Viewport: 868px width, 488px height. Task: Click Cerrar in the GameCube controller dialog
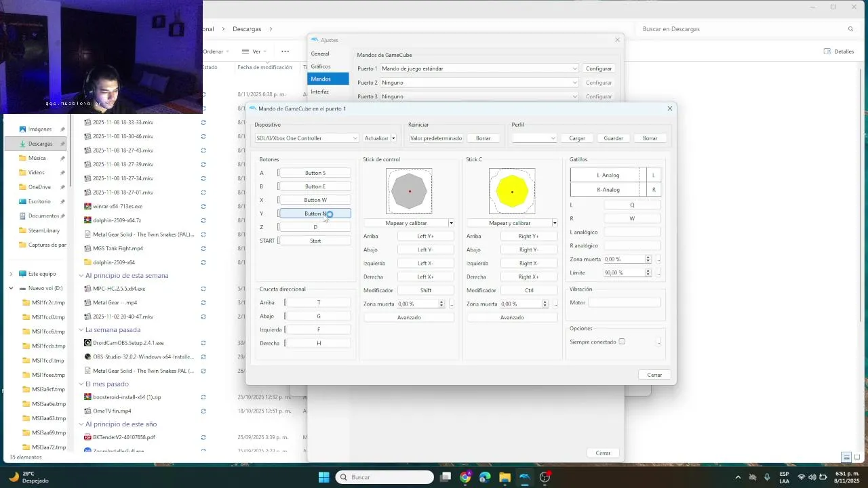pos(654,375)
